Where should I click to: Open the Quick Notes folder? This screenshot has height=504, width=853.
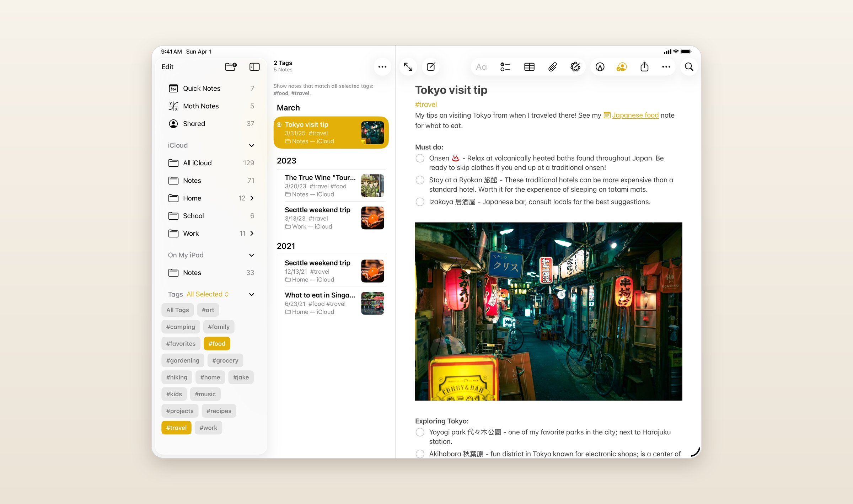(211, 88)
